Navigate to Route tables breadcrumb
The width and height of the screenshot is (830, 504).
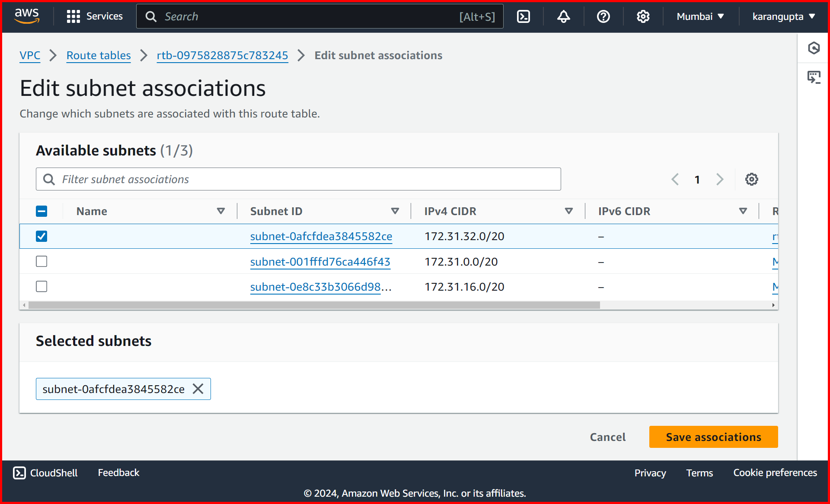pos(98,55)
